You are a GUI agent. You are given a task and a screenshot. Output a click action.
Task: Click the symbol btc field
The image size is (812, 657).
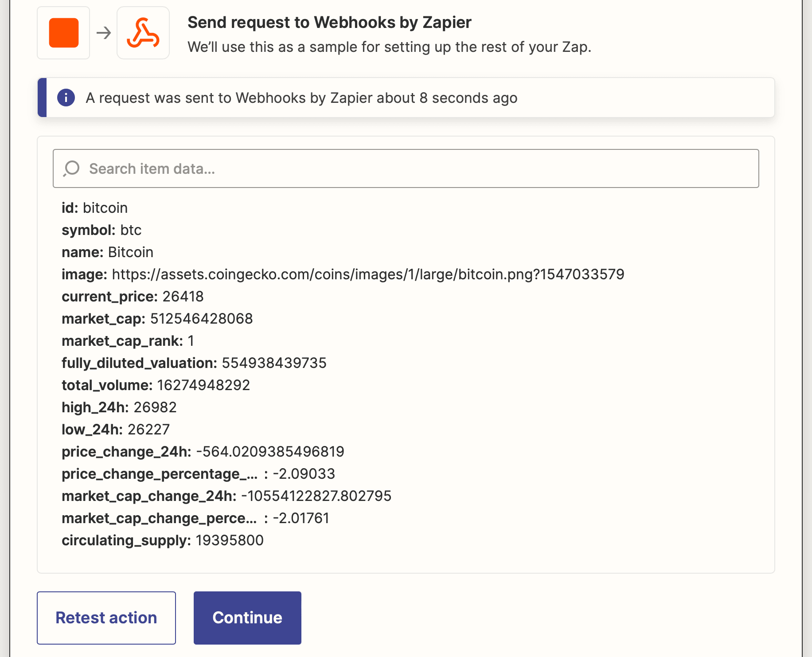101,230
